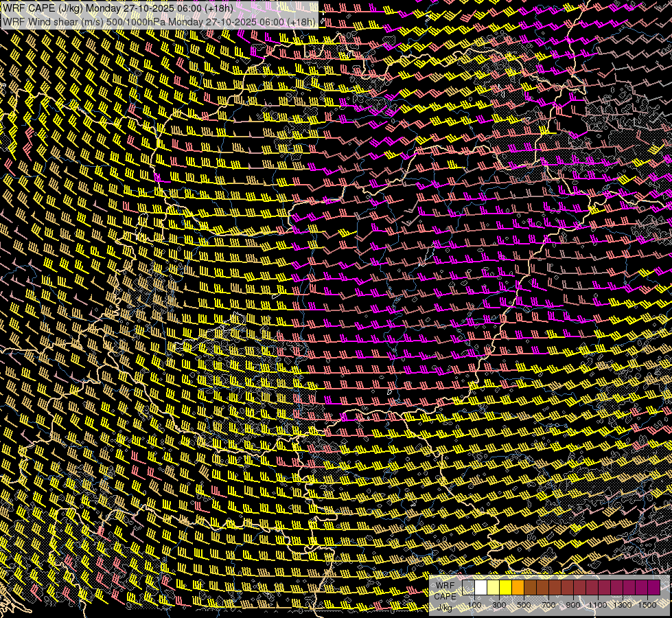Click the legend value 900
Image resolution: width=672 pixels, height=618 pixels.
[573, 605]
